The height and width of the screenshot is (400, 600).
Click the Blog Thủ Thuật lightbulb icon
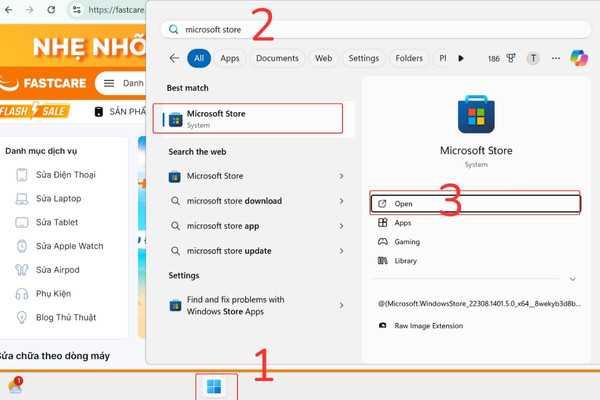click(22, 317)
